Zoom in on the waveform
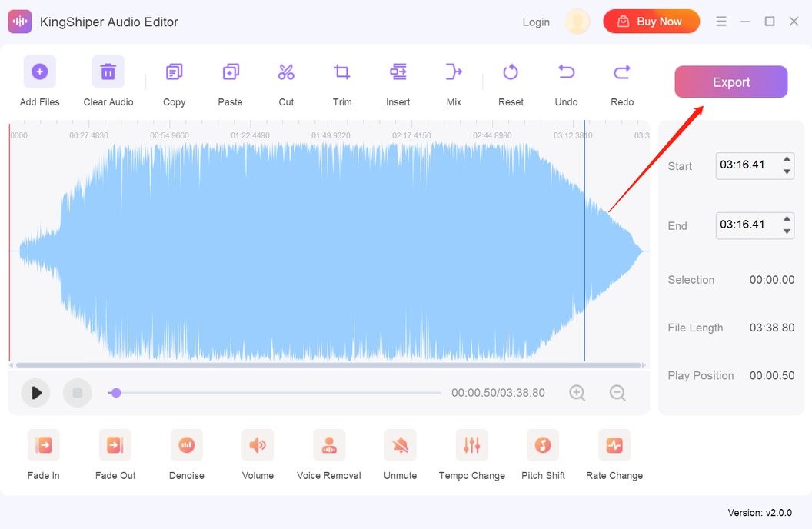This screenshot has width=812, height=529. pyautogui.click(x=577, y=393)
